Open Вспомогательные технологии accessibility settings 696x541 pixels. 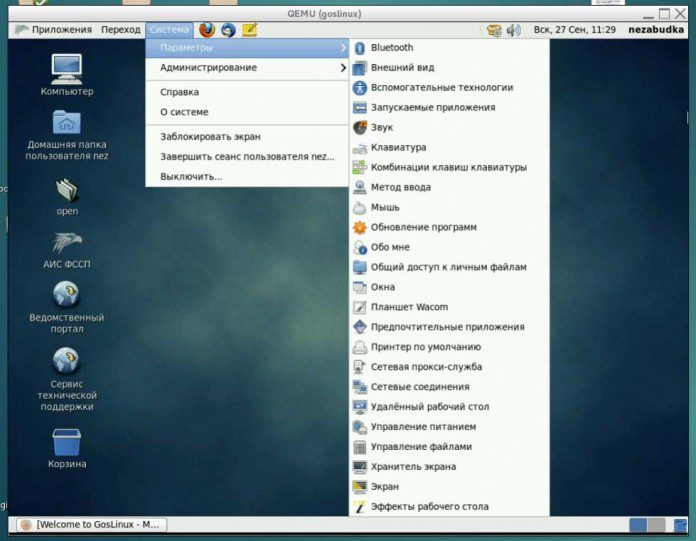pyautogui.click(x=449, y=87)
